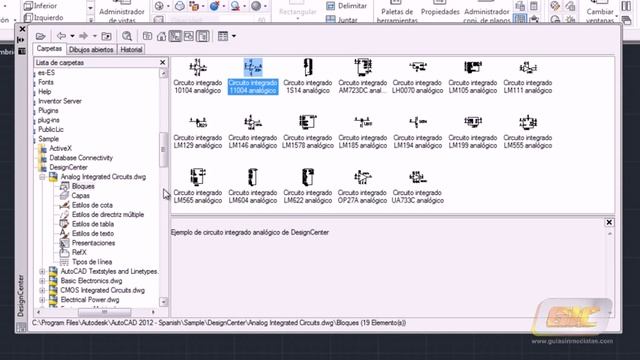Close the Lista de carpetas pane
This screenshot has height=360, width=640.
162,62
